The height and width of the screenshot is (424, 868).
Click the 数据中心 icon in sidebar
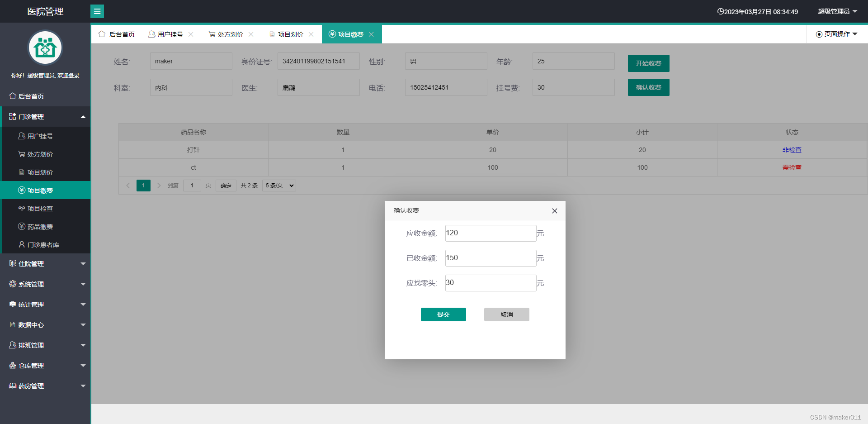click(13, 324)
